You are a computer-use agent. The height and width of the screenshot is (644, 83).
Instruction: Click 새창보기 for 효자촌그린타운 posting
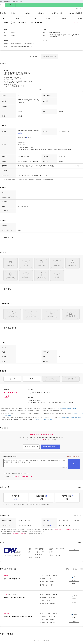click(74, 602)
